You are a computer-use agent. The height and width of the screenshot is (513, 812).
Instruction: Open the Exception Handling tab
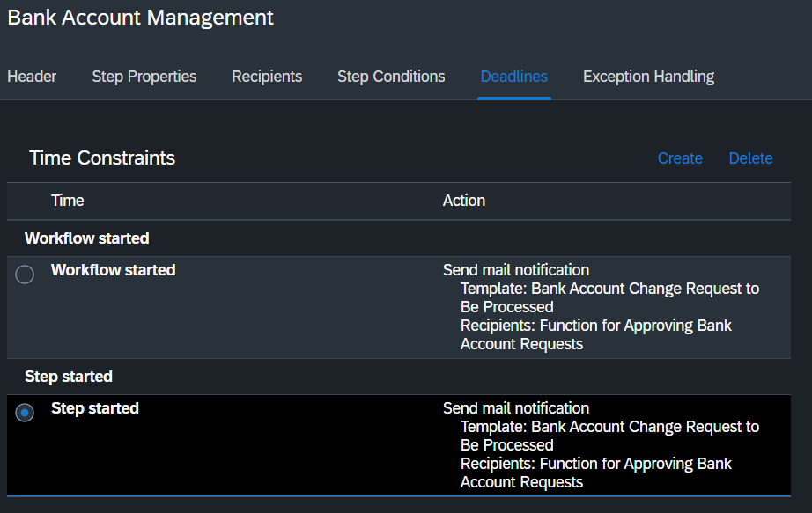(648, 77)
